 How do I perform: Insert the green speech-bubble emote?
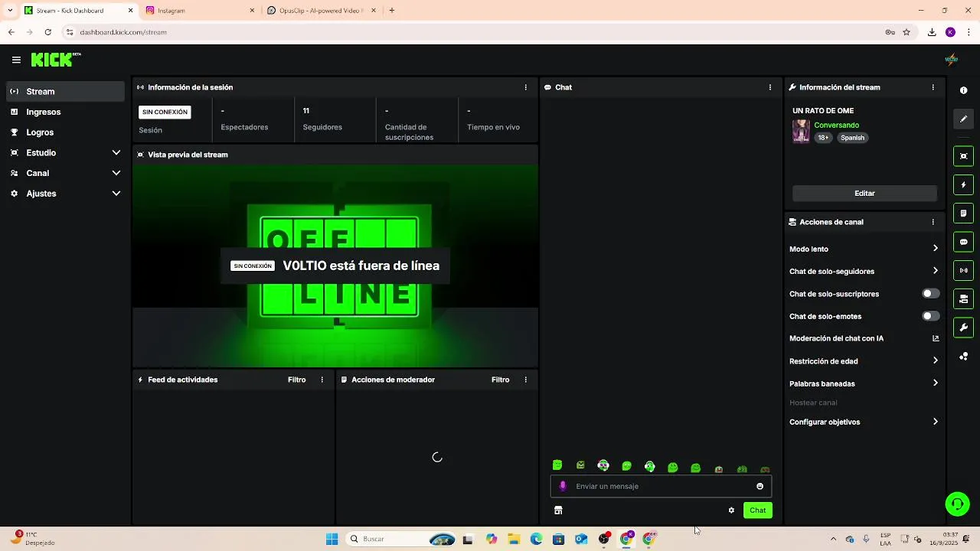[626, 466]
